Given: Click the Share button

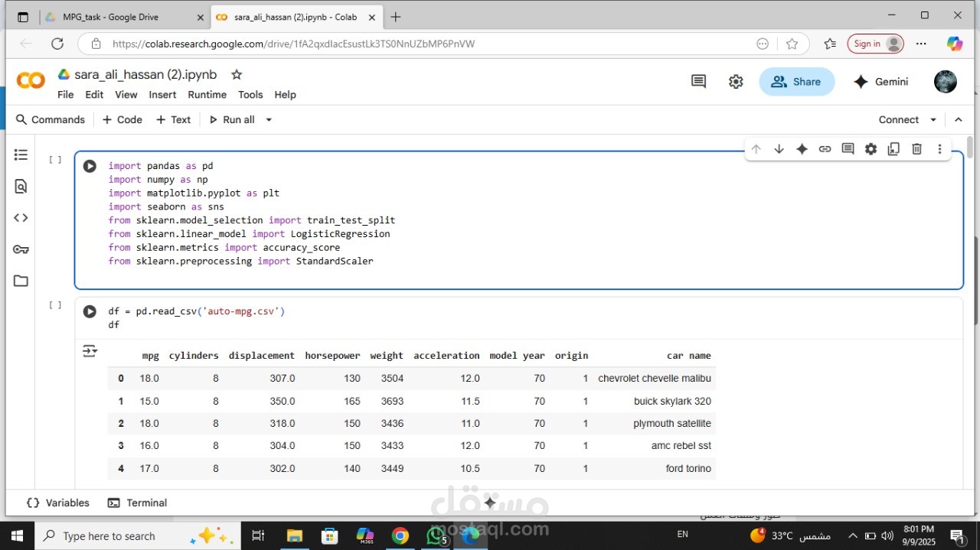Looking at the screenshot, I should [x=796, y=82].
